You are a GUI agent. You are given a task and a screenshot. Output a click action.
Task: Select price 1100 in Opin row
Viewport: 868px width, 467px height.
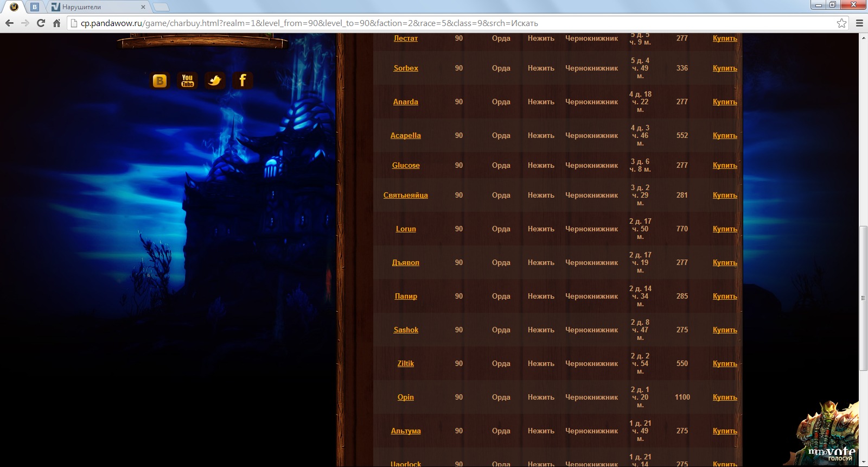(x=682, y=397)
